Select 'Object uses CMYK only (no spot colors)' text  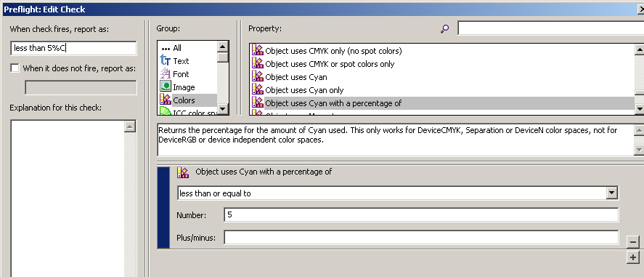point(333,51)
